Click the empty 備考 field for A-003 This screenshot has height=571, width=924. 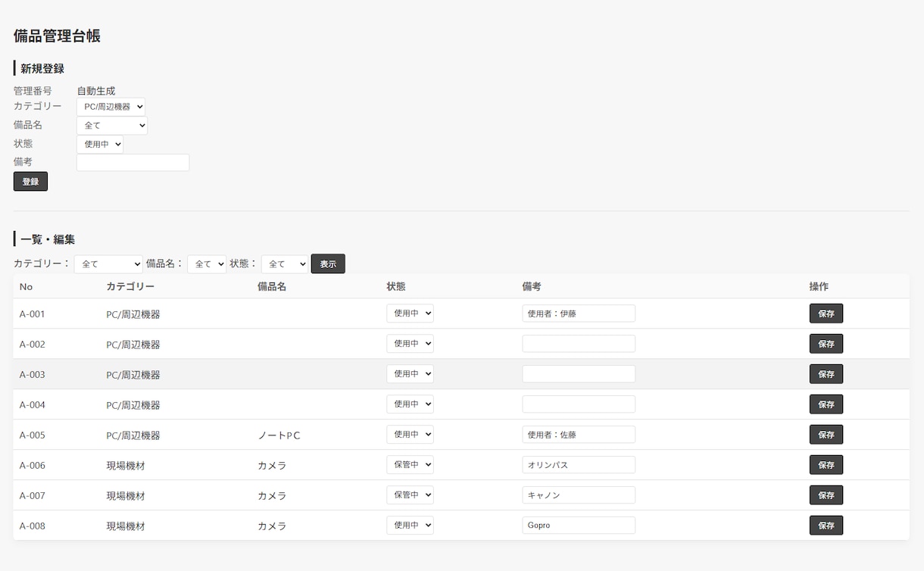coord(579,374)
